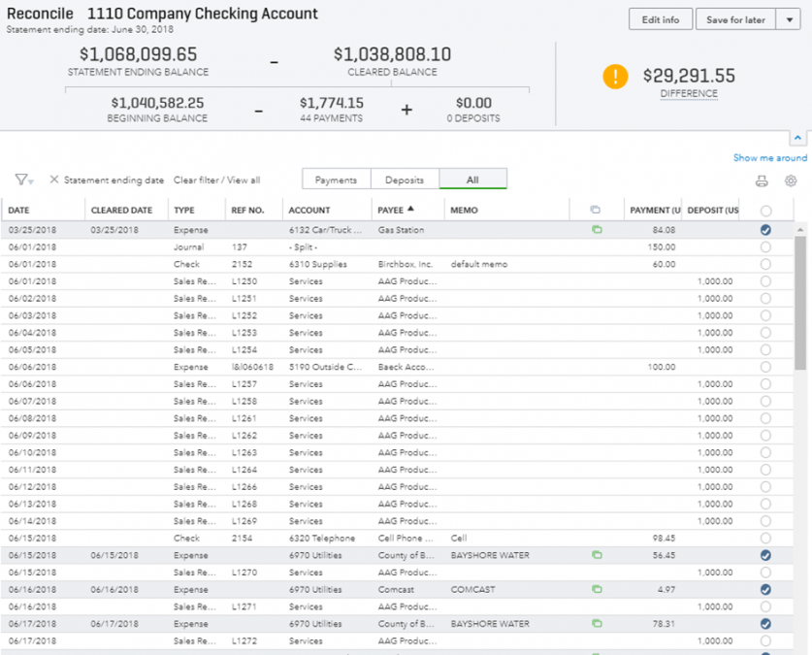Click the green icon on COMCAST expense row
The image size is (812, 655).
click(x=598, y=589)
